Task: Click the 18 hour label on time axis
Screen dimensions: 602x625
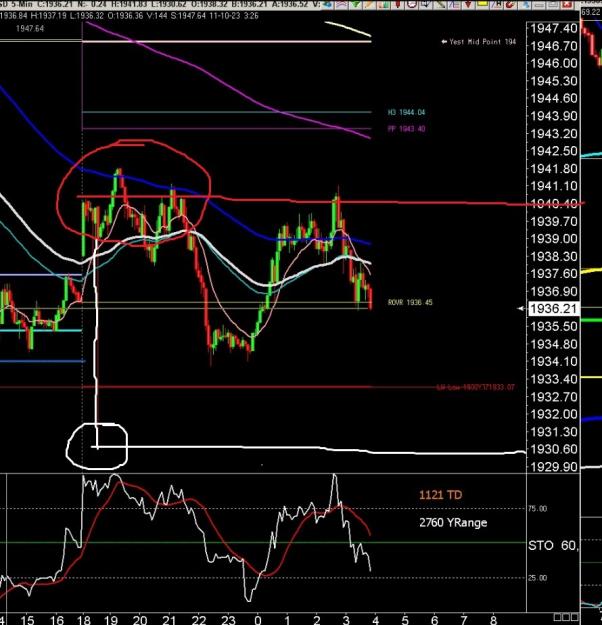Action: [83, 620]
